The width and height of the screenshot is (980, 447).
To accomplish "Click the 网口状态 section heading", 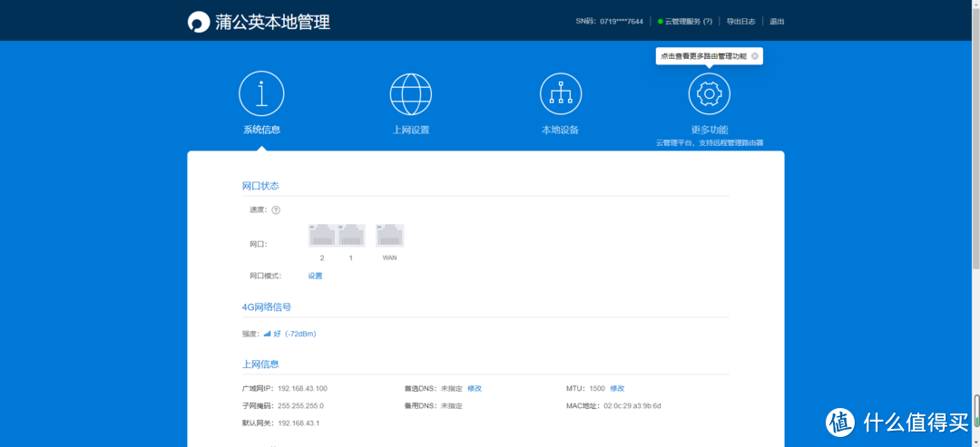I will (260, 186).
